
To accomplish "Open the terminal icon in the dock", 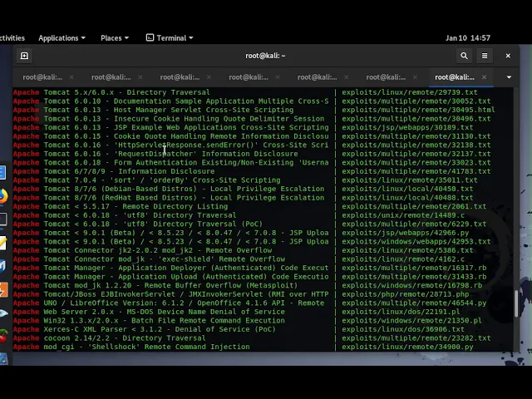I will 3,219.
